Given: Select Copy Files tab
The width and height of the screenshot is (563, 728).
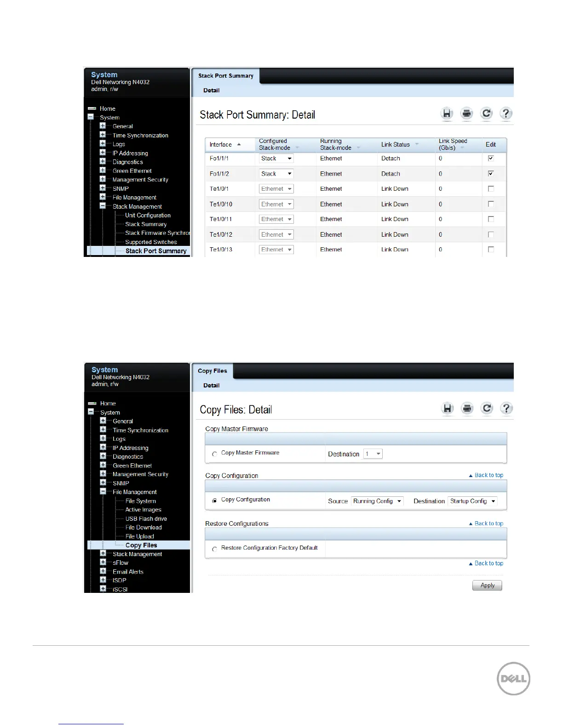Looking at the screenshot, I should [x=213, y=371].
